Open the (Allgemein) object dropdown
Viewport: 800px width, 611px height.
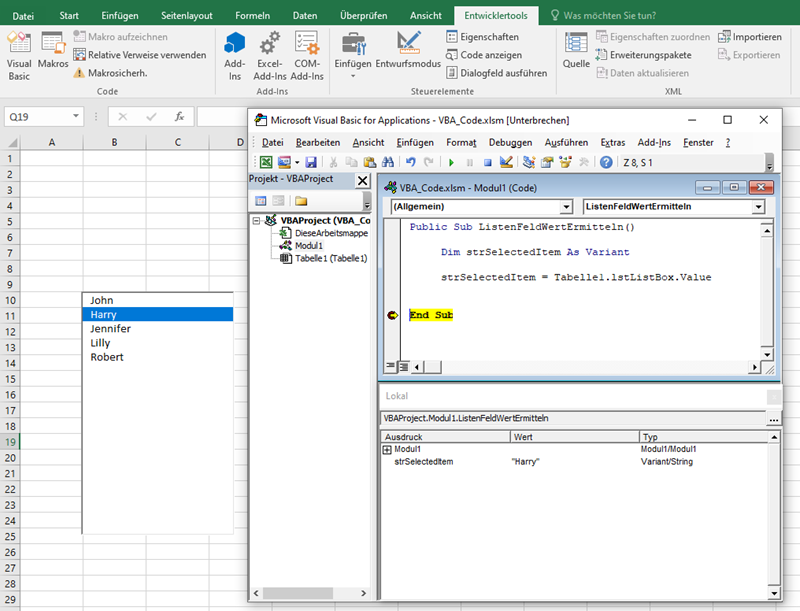click(x=566, y=207)
